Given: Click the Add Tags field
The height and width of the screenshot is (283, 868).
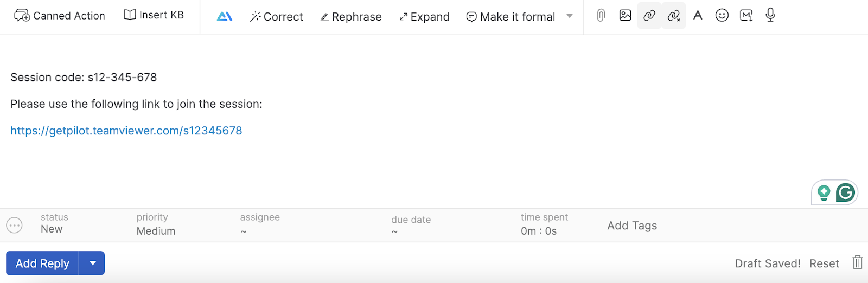Looking at the screenshot, I should point(632,226).
